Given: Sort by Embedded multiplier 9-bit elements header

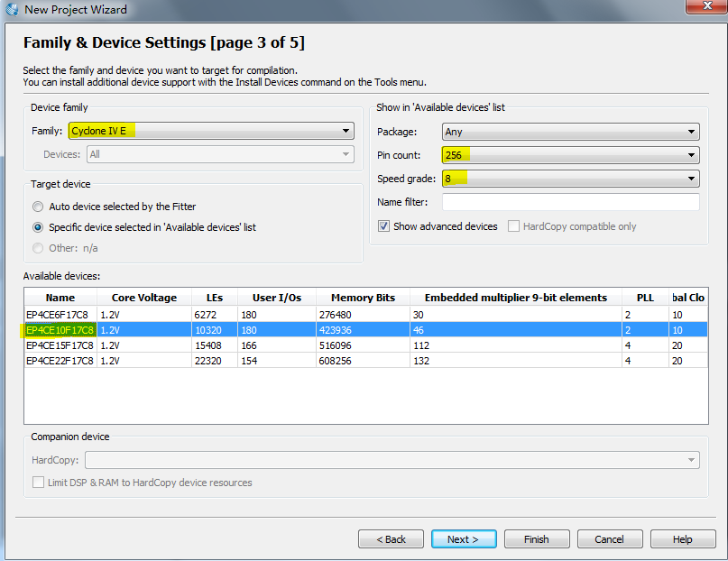Looking at the screenshot, I should pos(516,298).
